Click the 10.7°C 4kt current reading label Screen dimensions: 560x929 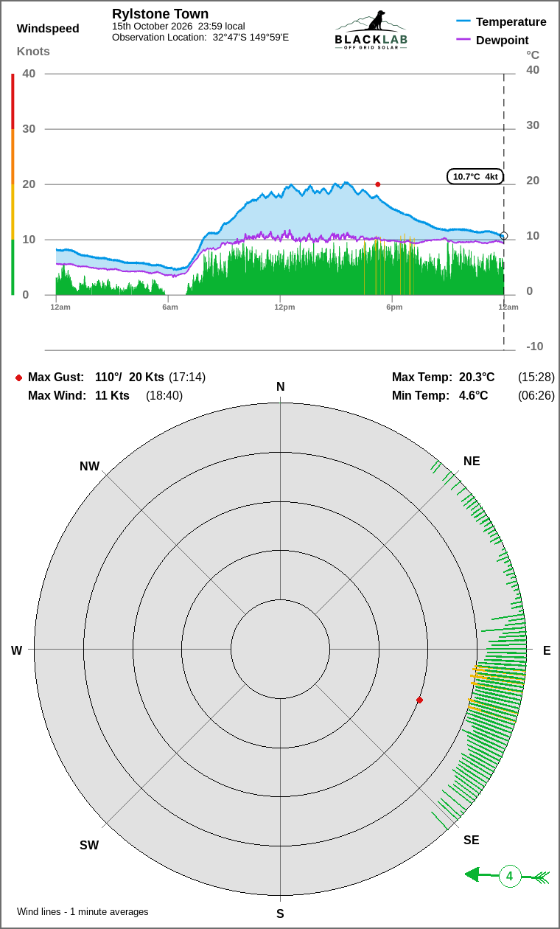[x=475, y=176]
